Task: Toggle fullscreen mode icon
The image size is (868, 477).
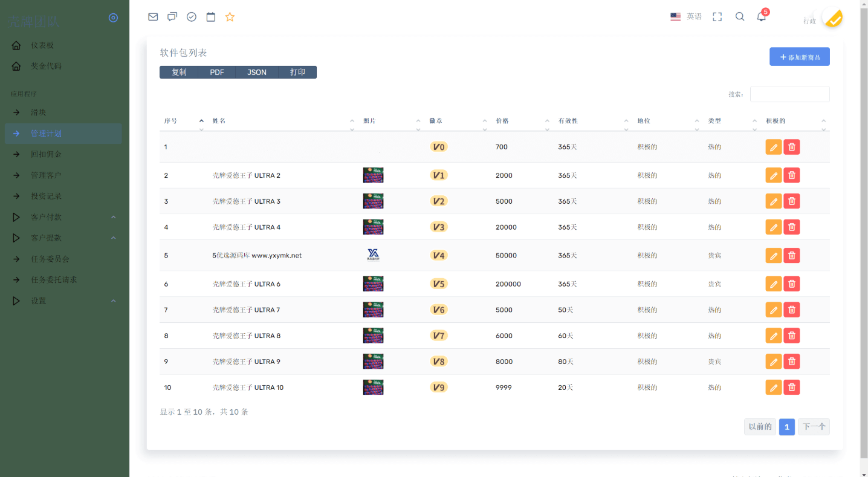Action: [717, 17]
